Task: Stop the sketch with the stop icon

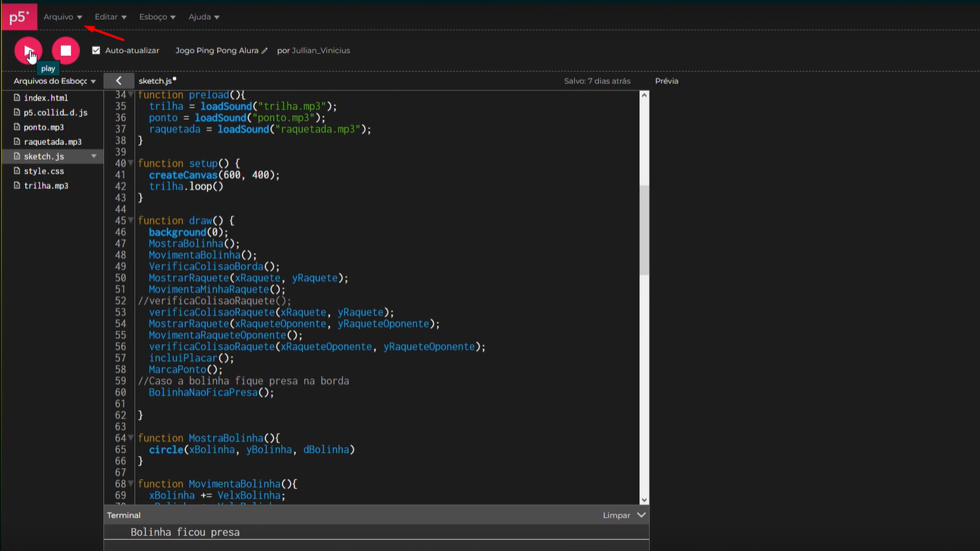Action: click(65, 50)
